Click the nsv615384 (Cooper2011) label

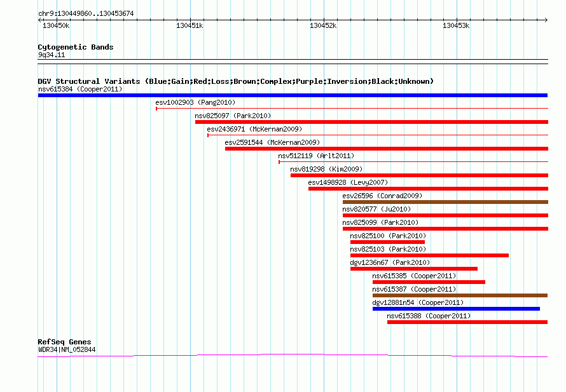(x=80, y=89)
